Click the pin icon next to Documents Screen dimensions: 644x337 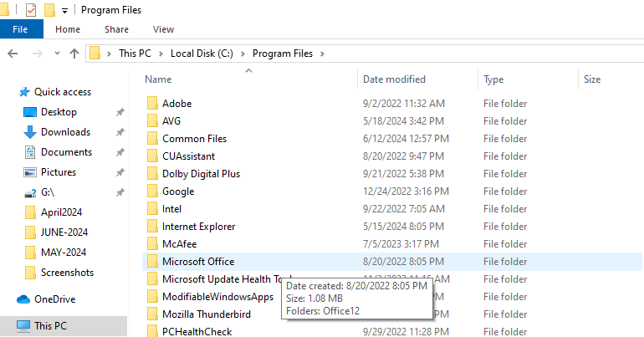tap(120, 152)
